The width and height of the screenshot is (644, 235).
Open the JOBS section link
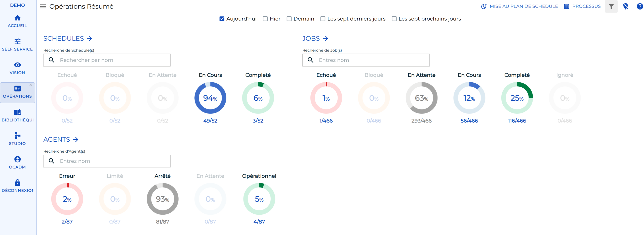tap(315, 38)
